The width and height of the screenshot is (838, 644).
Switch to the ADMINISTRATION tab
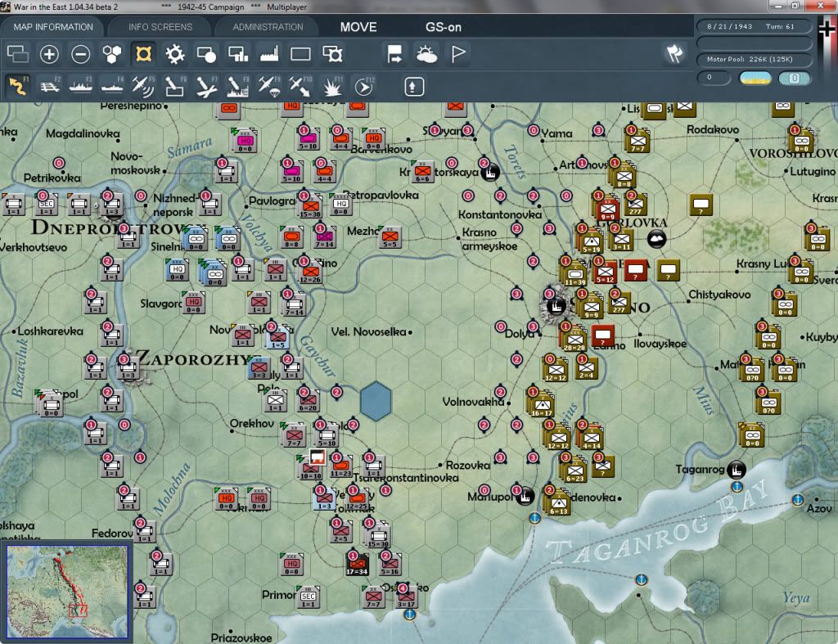(x=268, y=27)
